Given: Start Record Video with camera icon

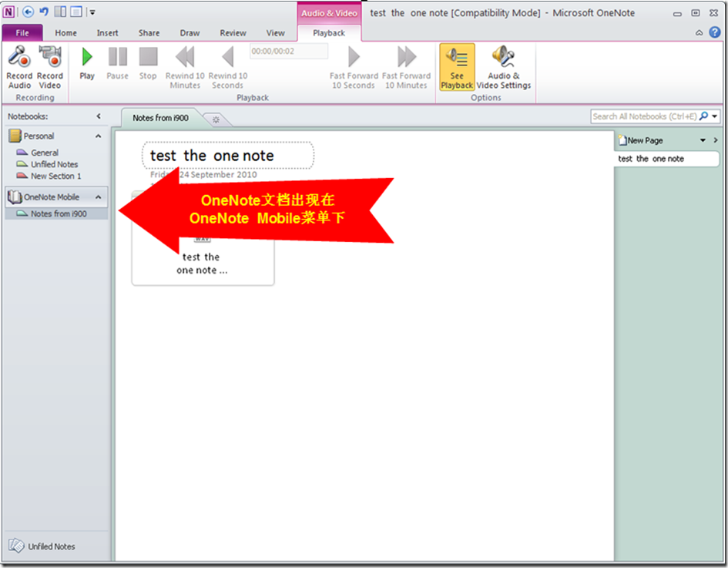Looking at the screenshot, I should click(x=49, y=67).
